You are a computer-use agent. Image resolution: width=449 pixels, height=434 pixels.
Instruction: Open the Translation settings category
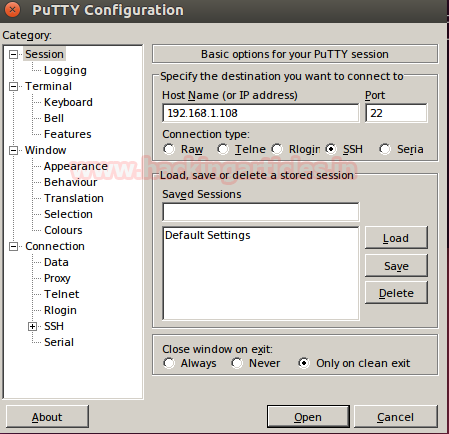pos(74,198)
